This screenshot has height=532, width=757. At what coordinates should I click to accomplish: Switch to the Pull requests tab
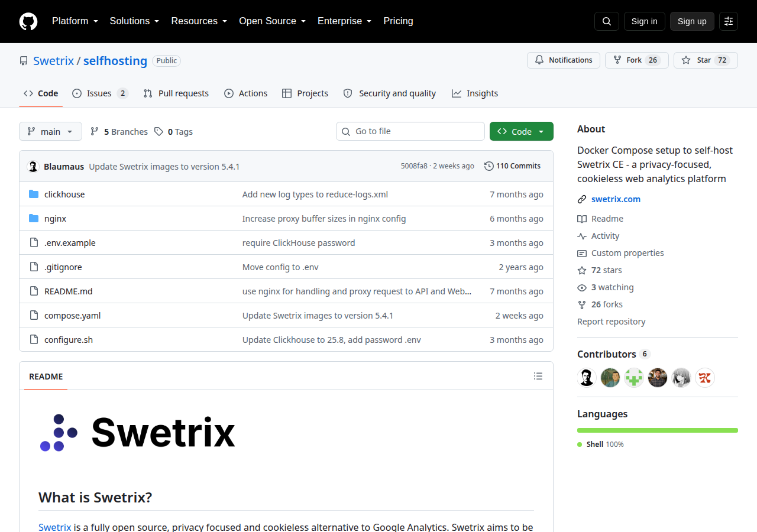coord(176,93)
